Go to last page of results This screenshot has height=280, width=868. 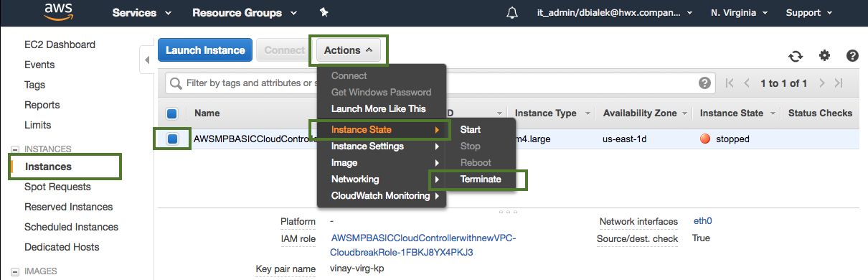pyautogui.click(x=839, y=83)
